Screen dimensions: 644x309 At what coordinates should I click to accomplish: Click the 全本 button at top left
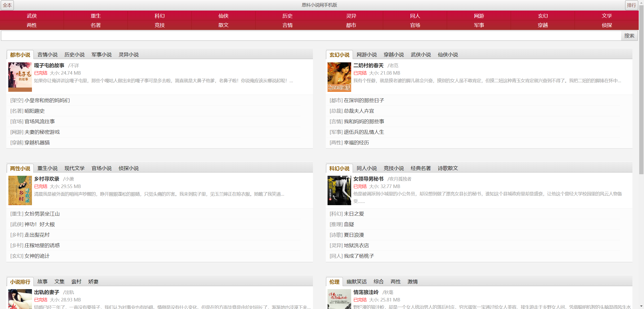(7, 5)
